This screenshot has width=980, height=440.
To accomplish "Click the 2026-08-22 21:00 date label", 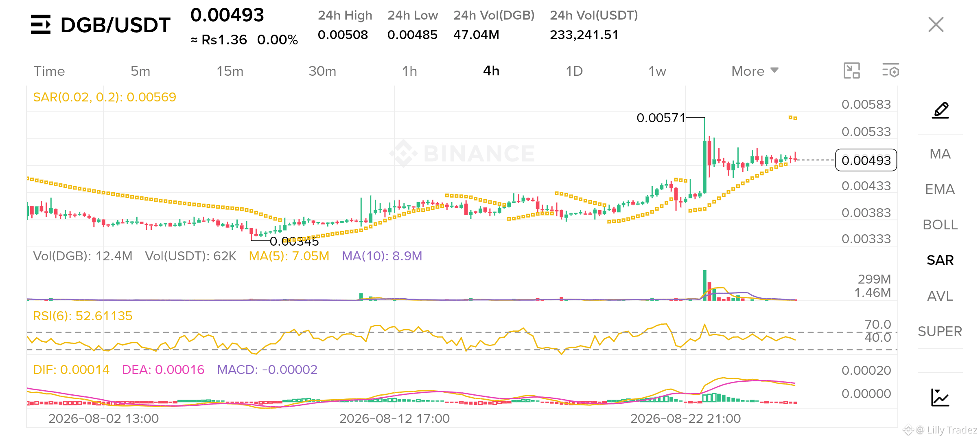I will pyautogui.click(x=685, y=418).
